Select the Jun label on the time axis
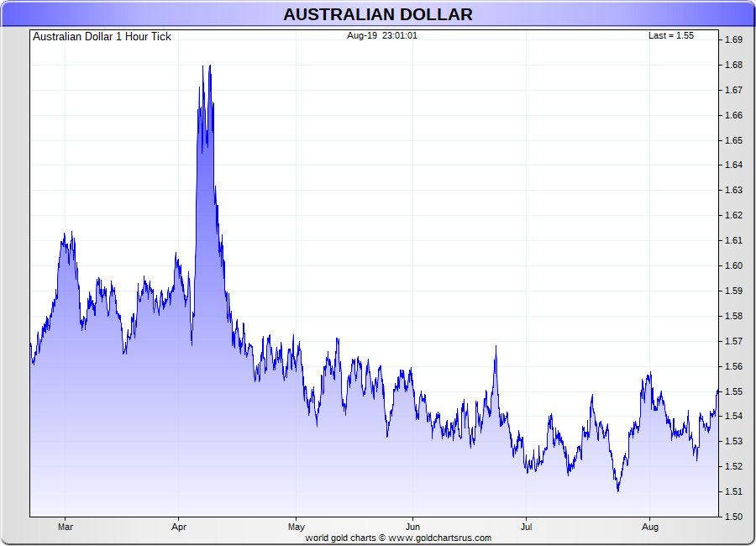Screen dimensions: 756x546 pyautogui.click(x=412, y=527)
